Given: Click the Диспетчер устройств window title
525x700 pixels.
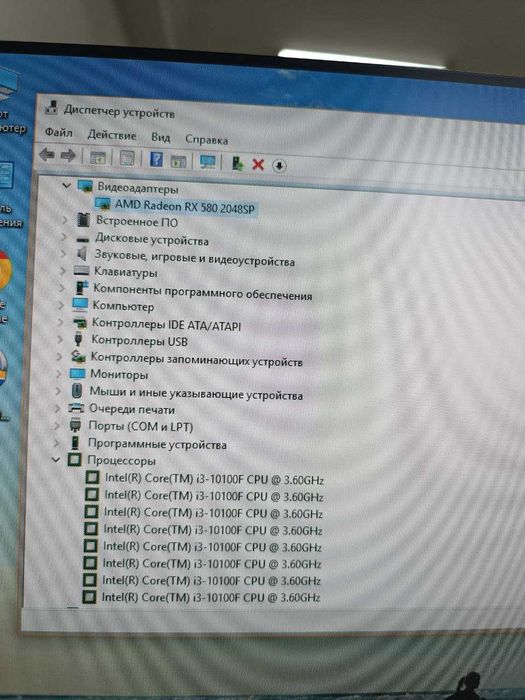Looking at the screenshot, I should coord(119,111).
